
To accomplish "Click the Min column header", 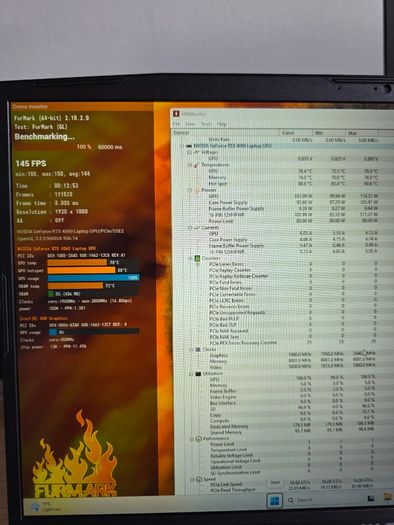I will (x=330, y=133).
